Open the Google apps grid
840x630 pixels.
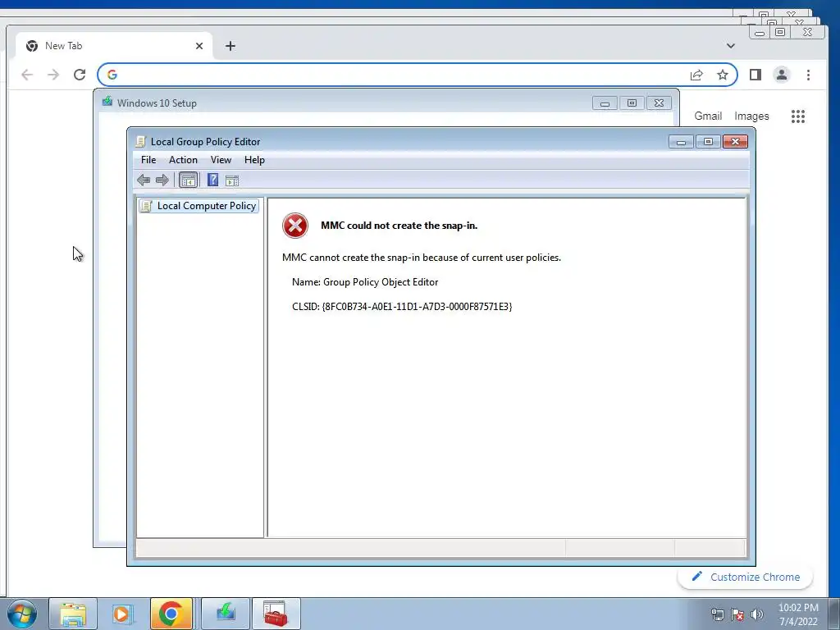coord(798,116)
